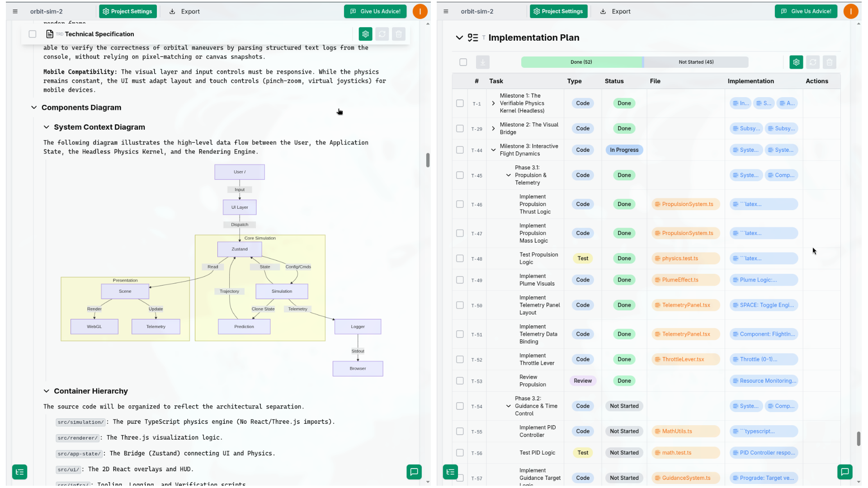Open the chat bubble icon at bottom-right
The image size is (868, 488).
tap(845, 472)
